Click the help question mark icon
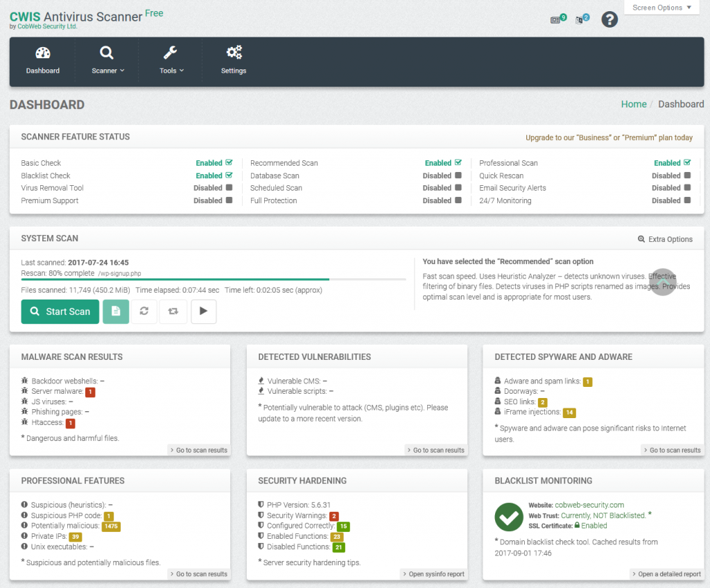The height and width of the screenshot is (588, 710). click(x=609, y=19)
